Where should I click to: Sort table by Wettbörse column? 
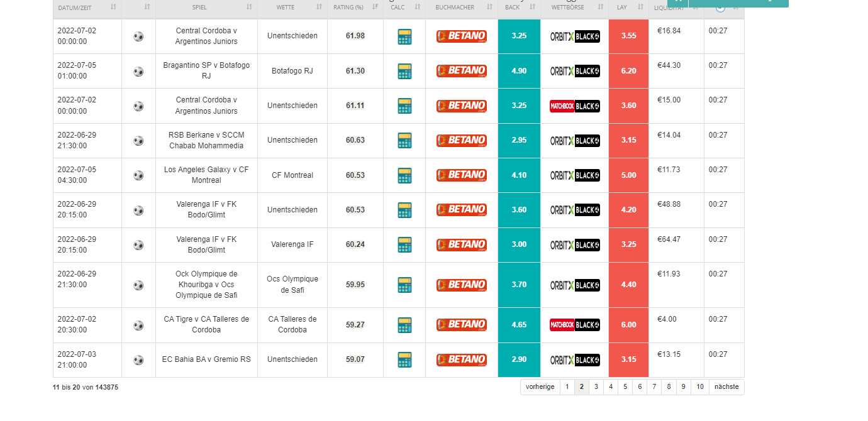click(574, 8)
